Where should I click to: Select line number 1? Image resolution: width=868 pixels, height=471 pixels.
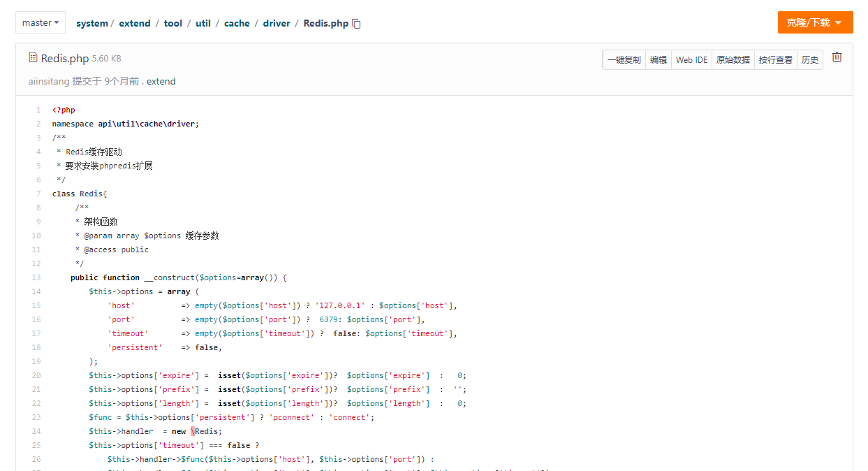coord(38,110)
